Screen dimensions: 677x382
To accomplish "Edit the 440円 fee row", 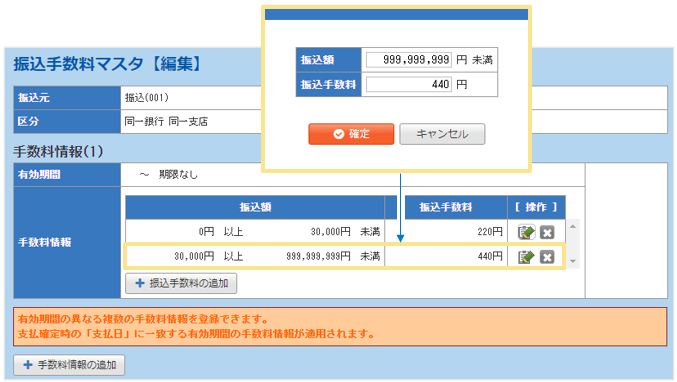I will click(x=526, y=257).
